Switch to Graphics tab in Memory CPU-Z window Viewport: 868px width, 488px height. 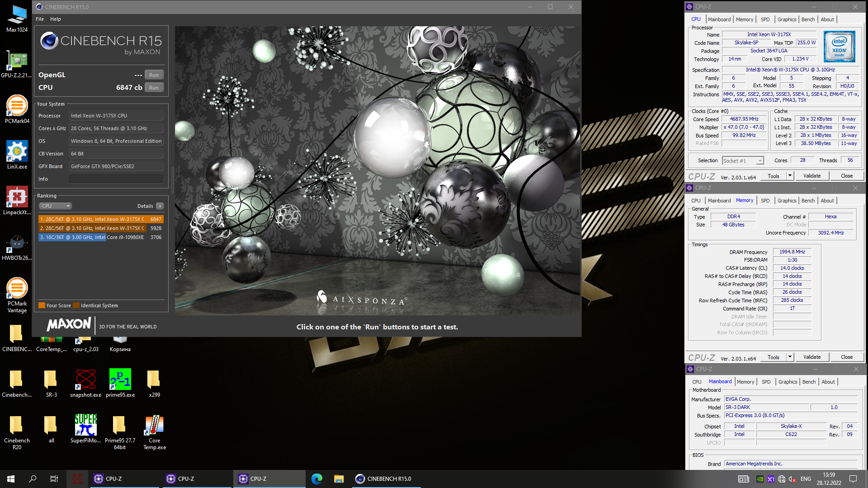coord(787,201)
